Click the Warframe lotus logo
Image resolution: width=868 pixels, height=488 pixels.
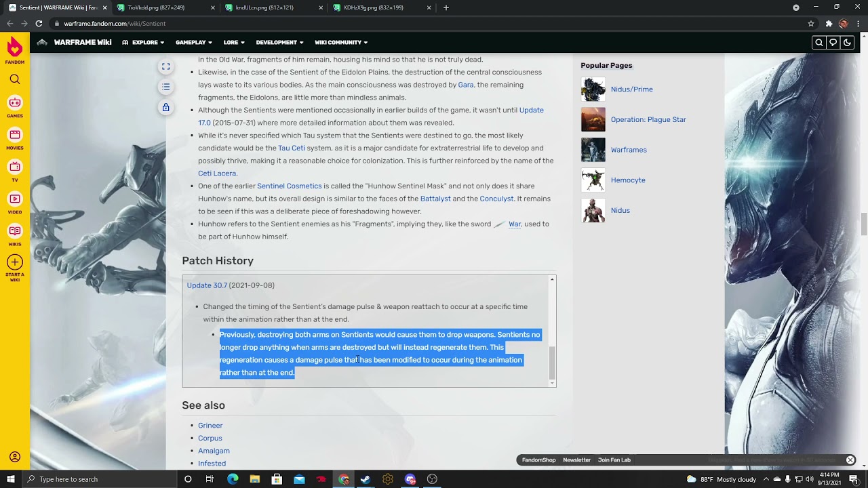click(x=42, y=42)
